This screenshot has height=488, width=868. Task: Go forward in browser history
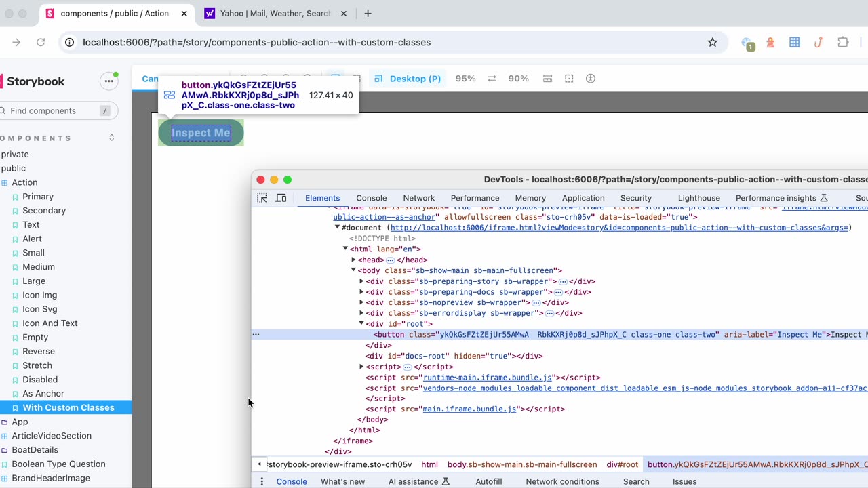pyautogui.click(x=16, y=42)
